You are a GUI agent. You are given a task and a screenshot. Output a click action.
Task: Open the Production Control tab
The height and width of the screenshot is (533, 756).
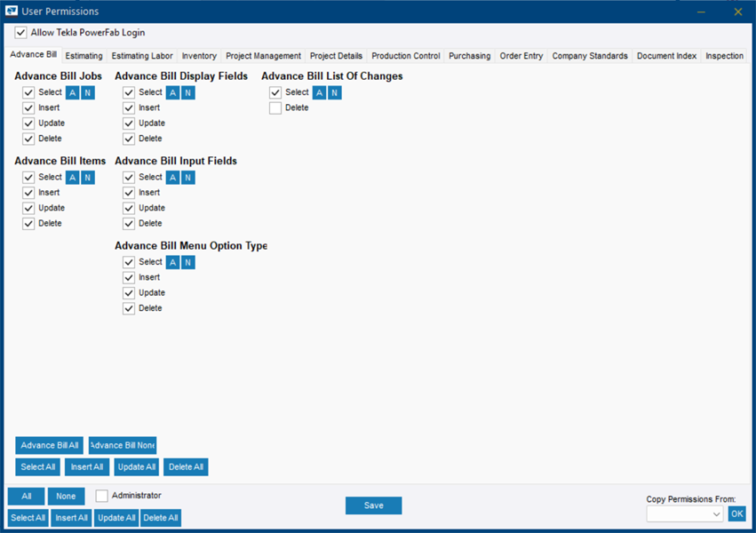click(x=406, y=56)
